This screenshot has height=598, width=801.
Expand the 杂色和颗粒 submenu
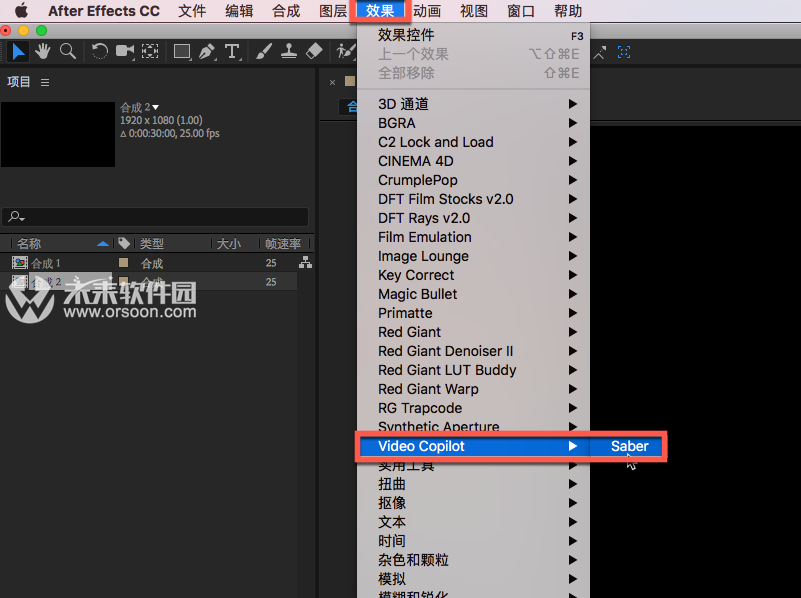(x=474, y=560)
